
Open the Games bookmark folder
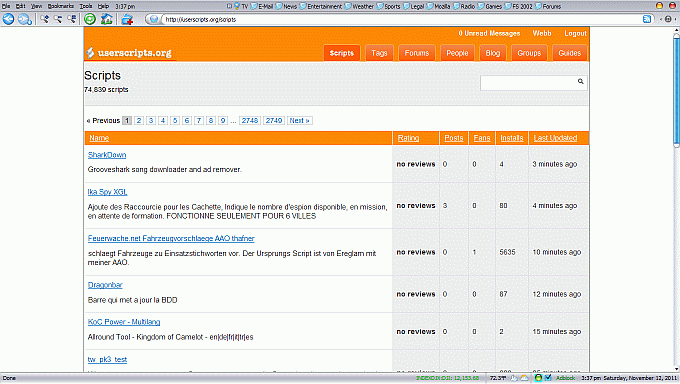pos(490,6)
